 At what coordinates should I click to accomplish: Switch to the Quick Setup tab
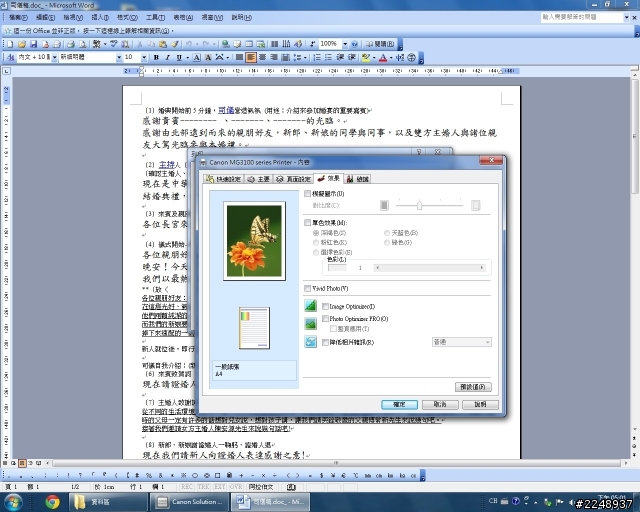click(223, 179)
